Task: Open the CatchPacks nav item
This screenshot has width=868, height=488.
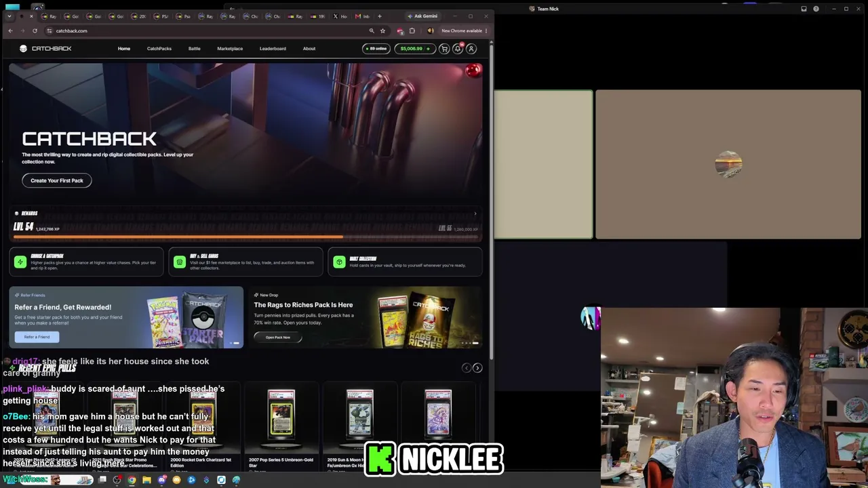Action: tap(159, 49)
